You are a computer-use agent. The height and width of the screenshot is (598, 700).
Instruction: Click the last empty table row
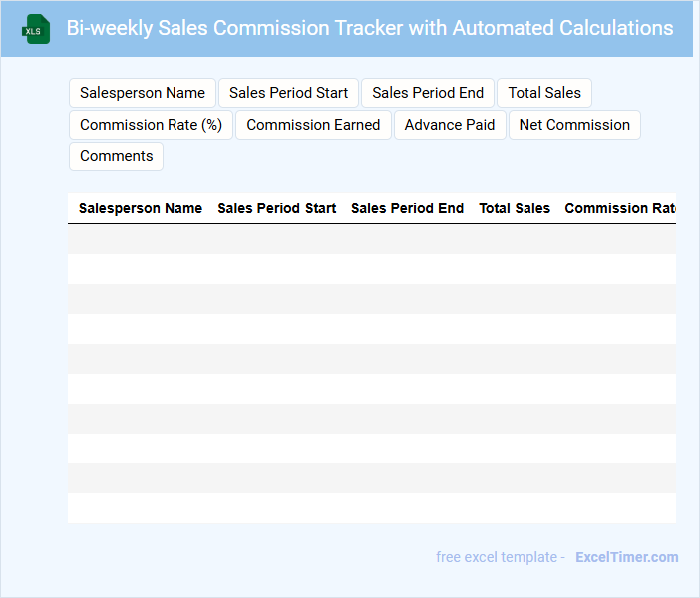[372, 508]
